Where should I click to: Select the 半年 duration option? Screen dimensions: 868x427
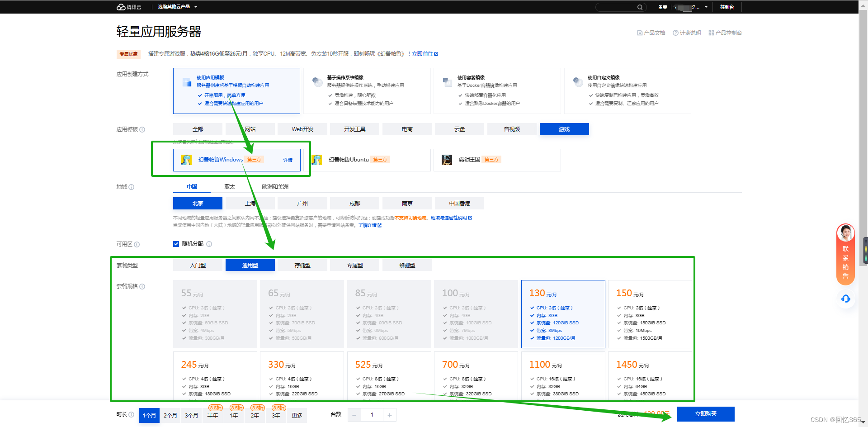[213, 416]
